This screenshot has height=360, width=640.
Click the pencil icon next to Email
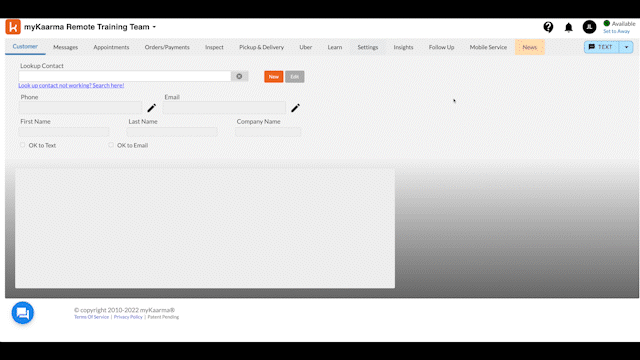coord(295,108)
